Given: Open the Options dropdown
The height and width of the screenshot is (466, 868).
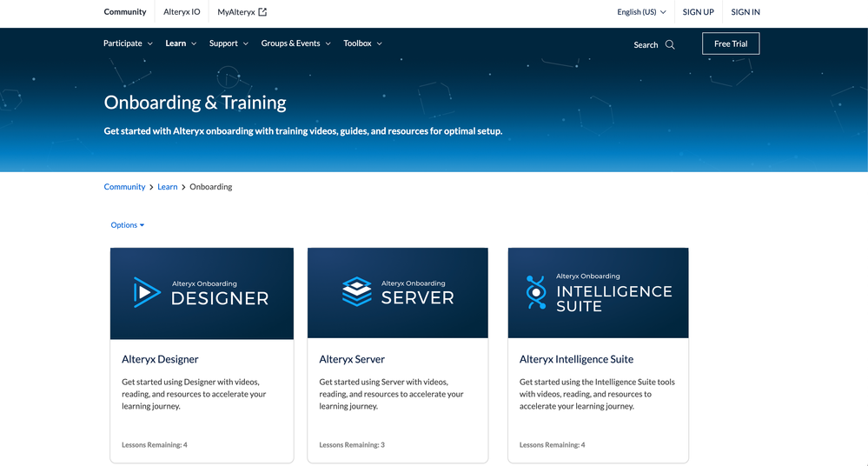Looking at the screenshot, I should [x=128, y=225].
